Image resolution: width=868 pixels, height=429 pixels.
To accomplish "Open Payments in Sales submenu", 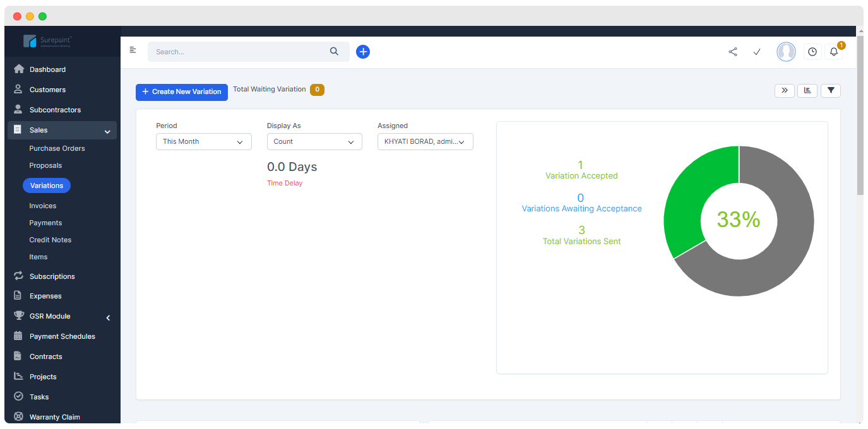I will 45,223.
